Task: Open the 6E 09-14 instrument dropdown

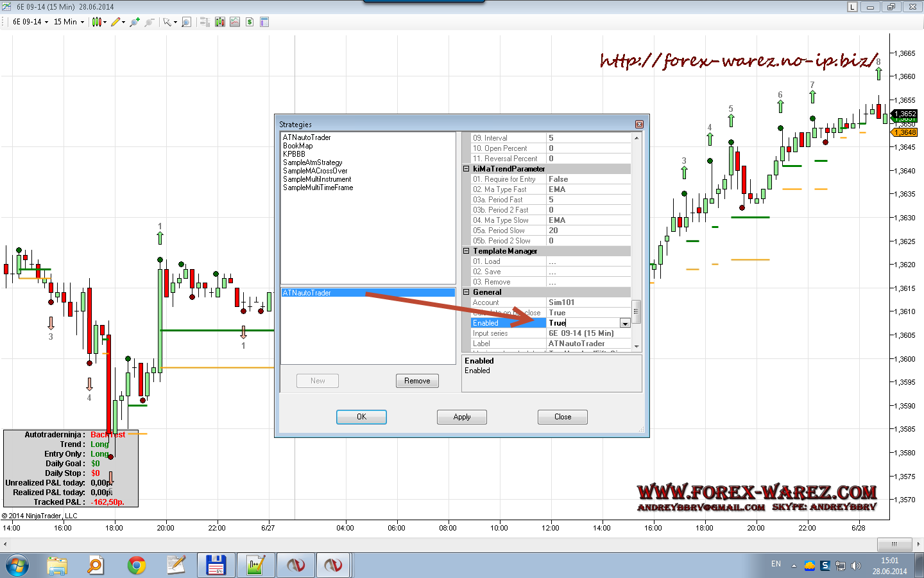Action: pyautogui.click(x=30, y=22)
